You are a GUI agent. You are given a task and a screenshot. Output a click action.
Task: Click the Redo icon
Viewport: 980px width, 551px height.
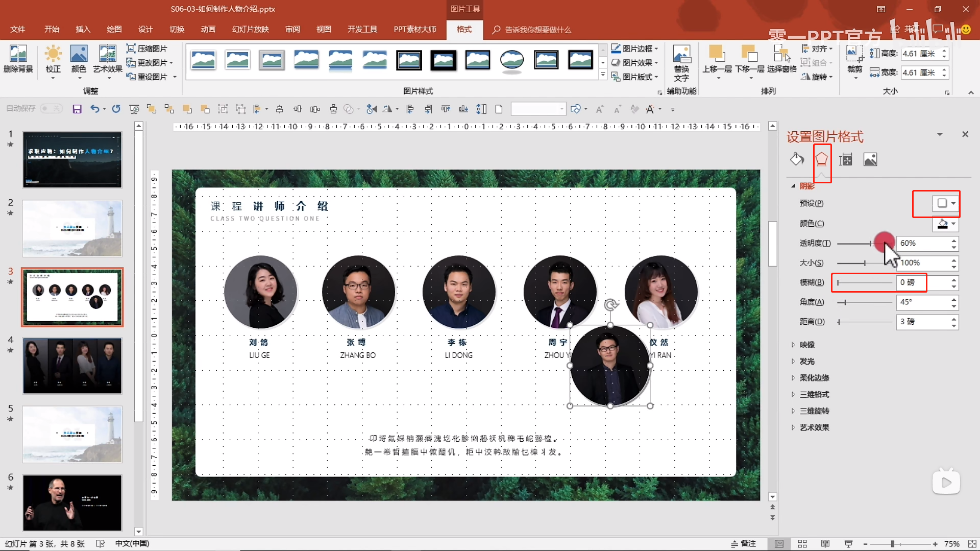tap(116, 109)
